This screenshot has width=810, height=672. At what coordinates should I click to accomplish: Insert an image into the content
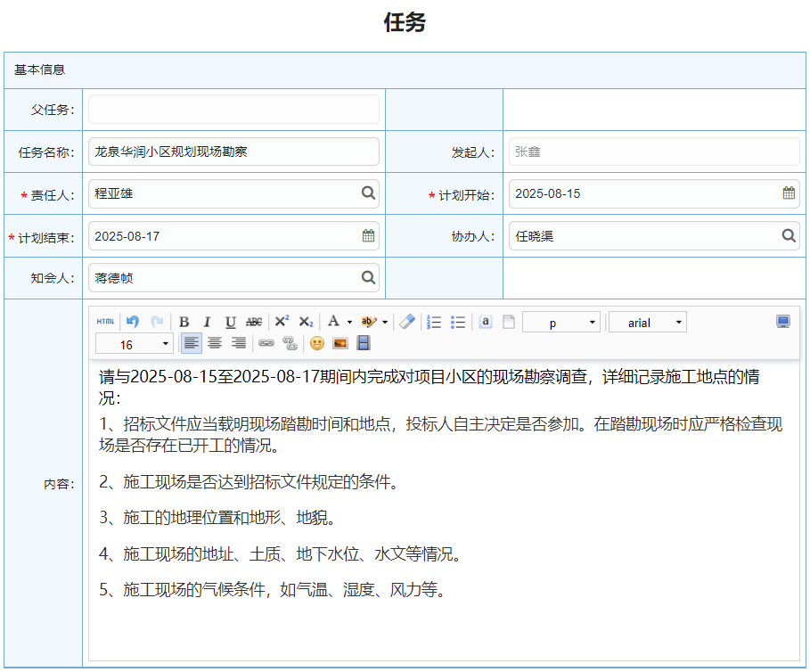(340, 343)
